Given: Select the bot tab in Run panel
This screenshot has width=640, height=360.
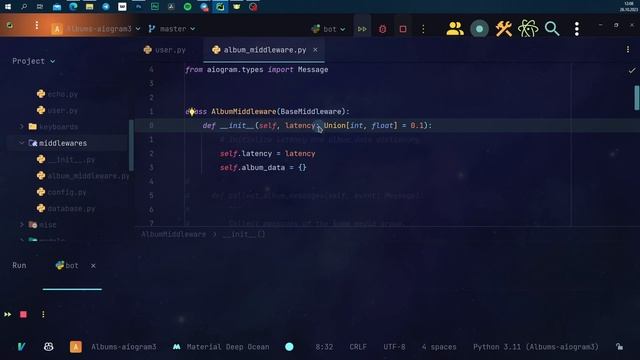Looking at the screenshot, I should tap(67, 265).
